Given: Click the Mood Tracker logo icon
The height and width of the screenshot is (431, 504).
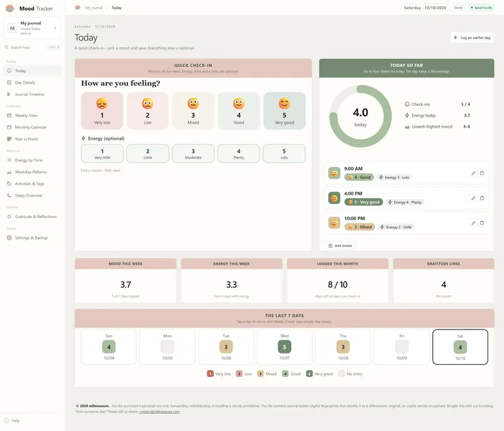Looking at the screenshot, I should (10, 8).
